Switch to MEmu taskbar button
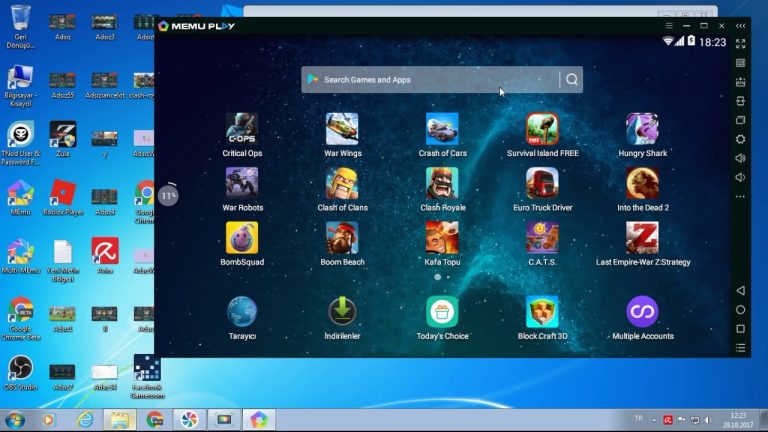Viewport: 768px width, 432px height. (x=259, y=420)
